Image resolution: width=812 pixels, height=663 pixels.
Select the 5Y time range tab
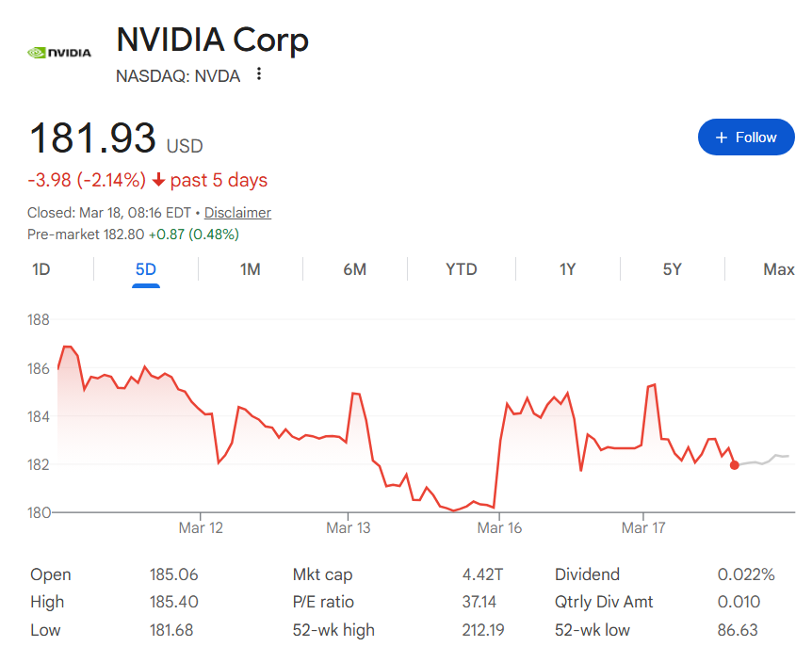coord(672,269)
